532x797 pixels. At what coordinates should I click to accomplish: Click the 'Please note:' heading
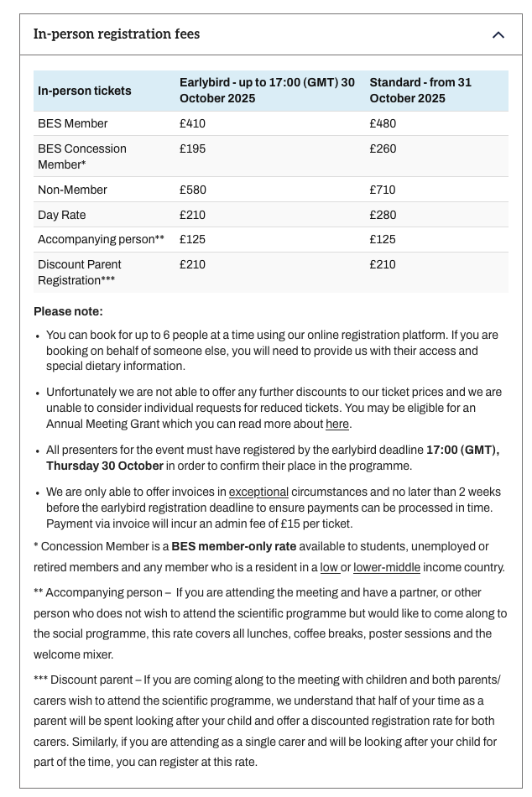pos(68,311)
